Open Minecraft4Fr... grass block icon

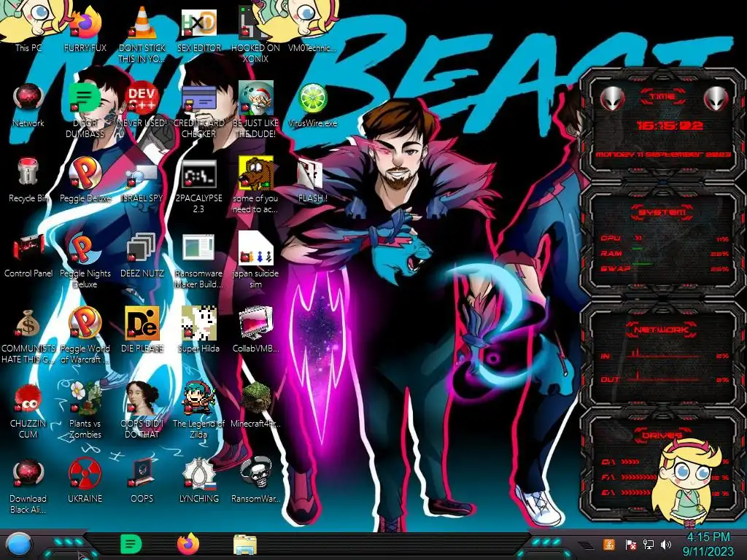point(255,405)
